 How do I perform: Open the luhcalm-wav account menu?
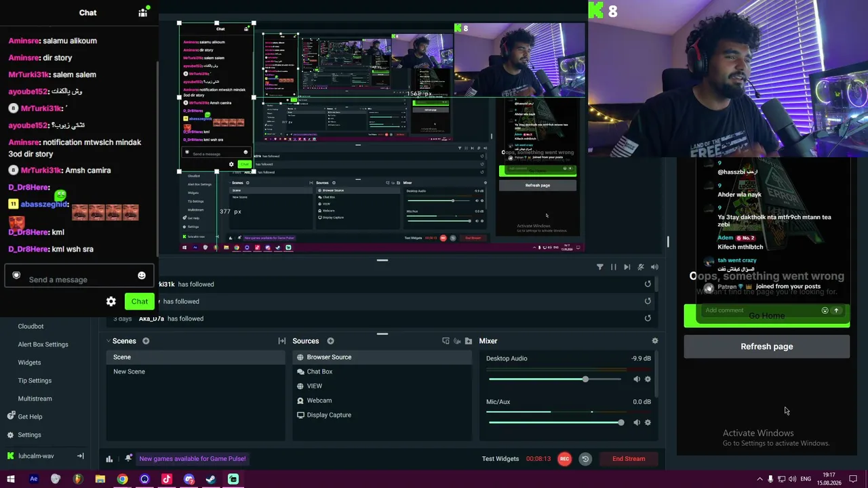click(x=36, y=456)
